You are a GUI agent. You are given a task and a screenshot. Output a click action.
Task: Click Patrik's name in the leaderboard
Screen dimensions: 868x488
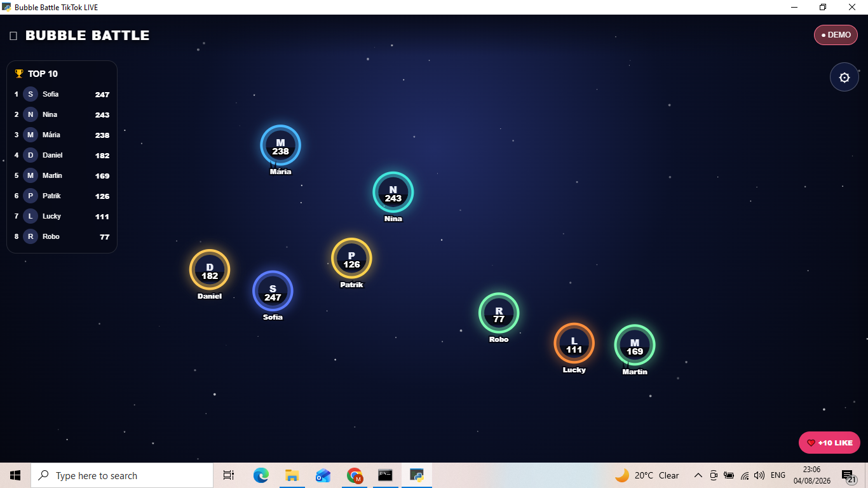coord(51,196)
